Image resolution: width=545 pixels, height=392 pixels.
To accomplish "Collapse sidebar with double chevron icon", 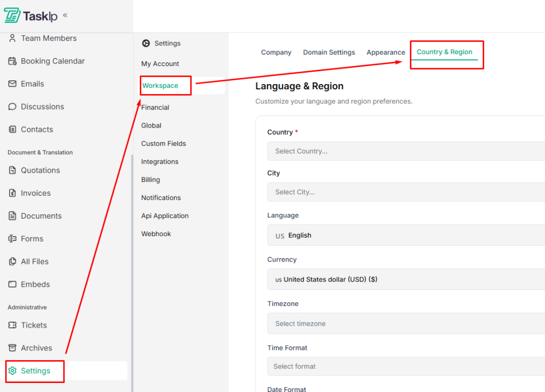I will tap(65, 15).
